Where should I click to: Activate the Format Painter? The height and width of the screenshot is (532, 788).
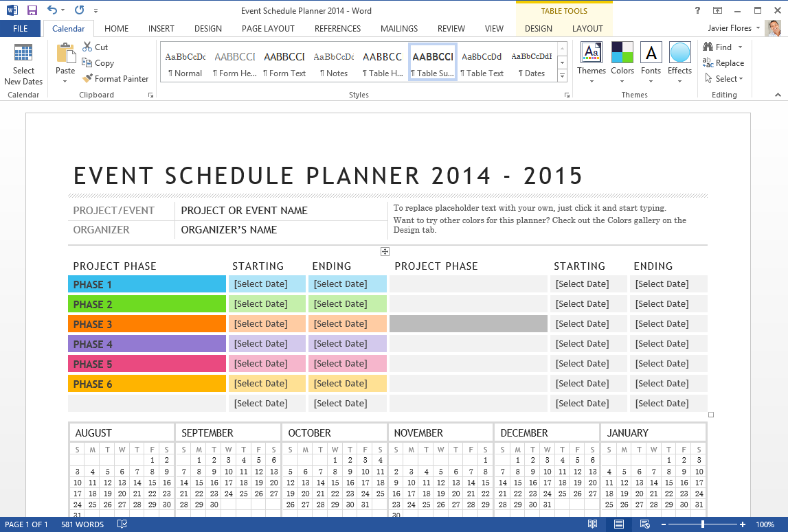click(115, 78)
